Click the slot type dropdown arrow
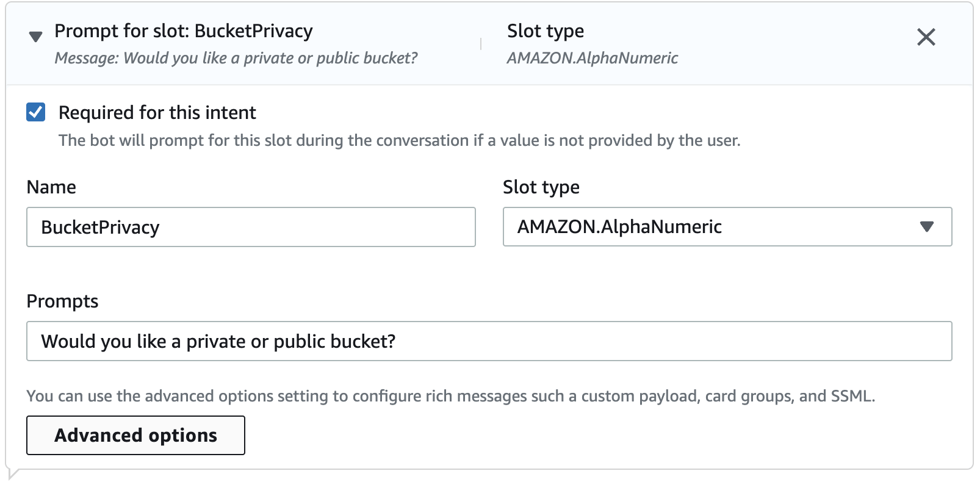Viewport: 980px width, 482px height. 927,227
